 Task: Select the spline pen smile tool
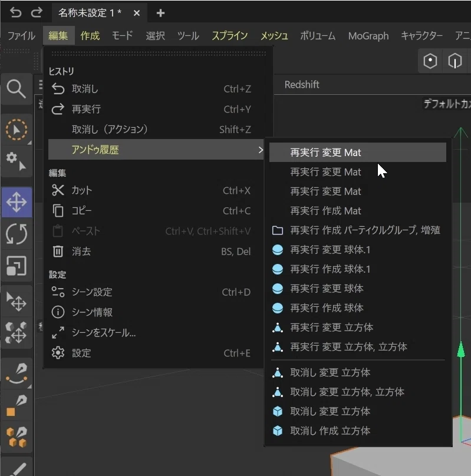click(x=17, y=373)
